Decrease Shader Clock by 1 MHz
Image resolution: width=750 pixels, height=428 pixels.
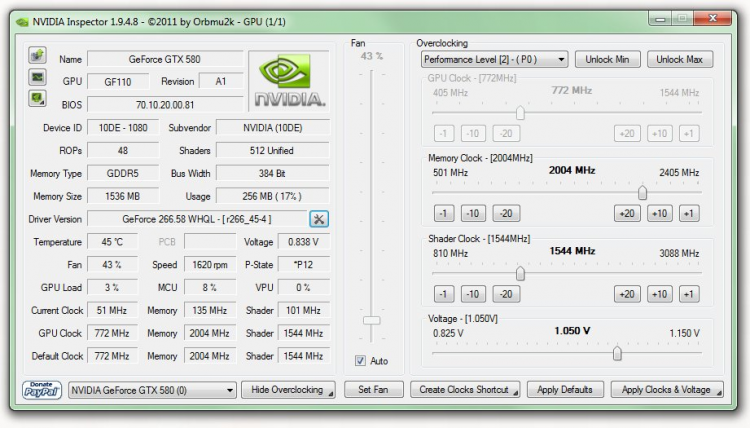point(444,294)
